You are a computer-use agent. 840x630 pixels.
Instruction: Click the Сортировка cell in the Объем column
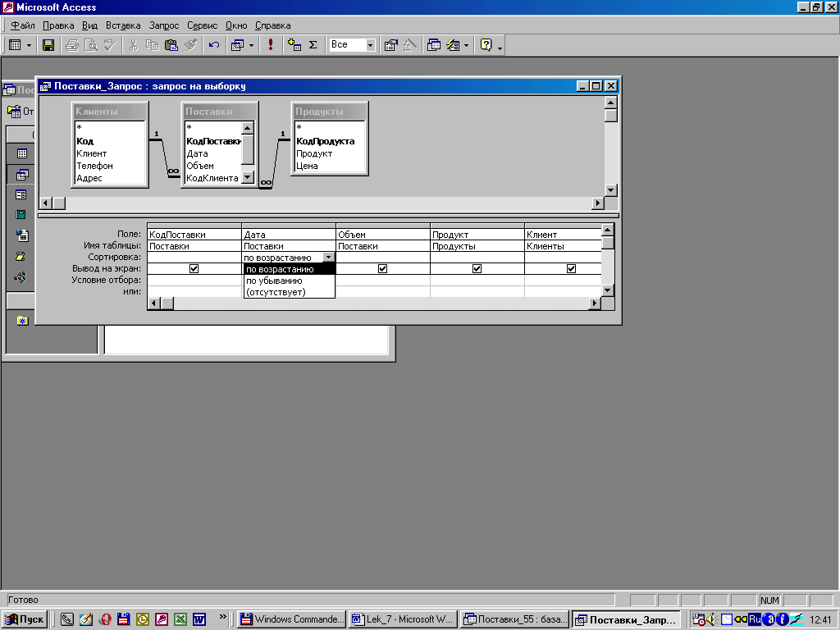click(382, 258)
